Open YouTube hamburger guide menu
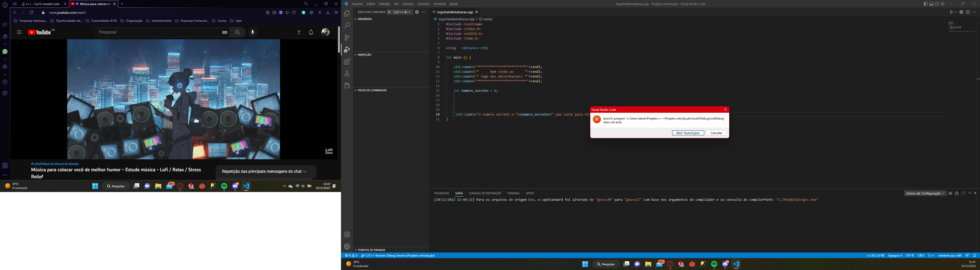The height and width of the screenshot is (270, 980). pos(19,32)
